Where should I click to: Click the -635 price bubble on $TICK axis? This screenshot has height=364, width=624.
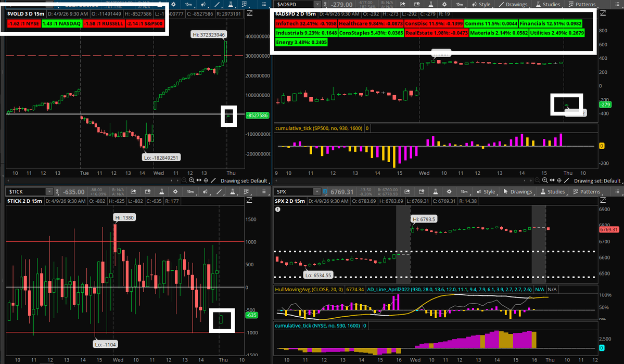[251, 315]
